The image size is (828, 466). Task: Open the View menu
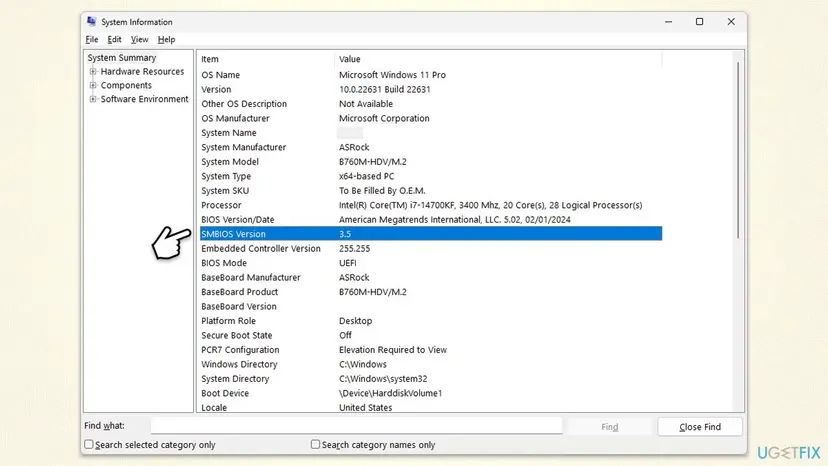139,40
